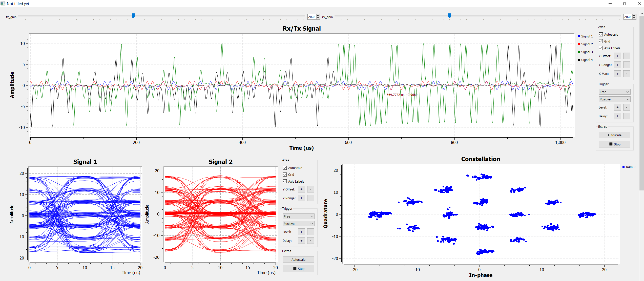Viewport: 644px width, 281px height.
Task: Decrease trigger Level in top panel
Action: [627, 107]
